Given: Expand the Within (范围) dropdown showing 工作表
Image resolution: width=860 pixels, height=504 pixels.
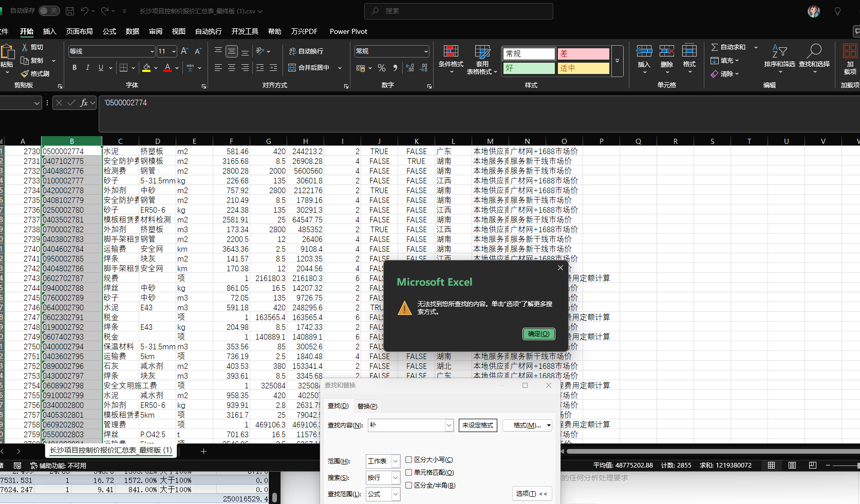Looking at the screenshot, I should (396, 461).
